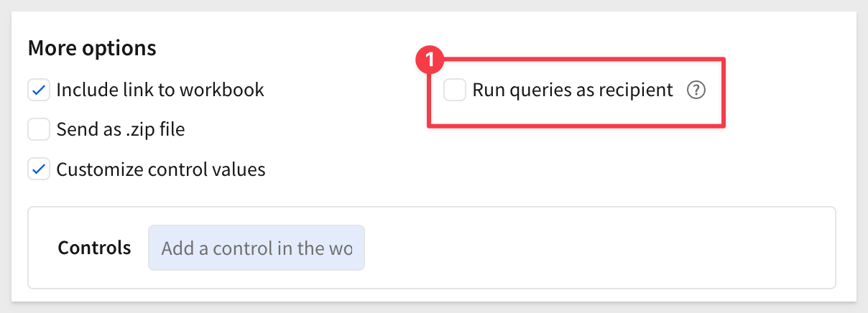
Task: Tick the Run queries as recipient checkbox
Action: point(455,90)
